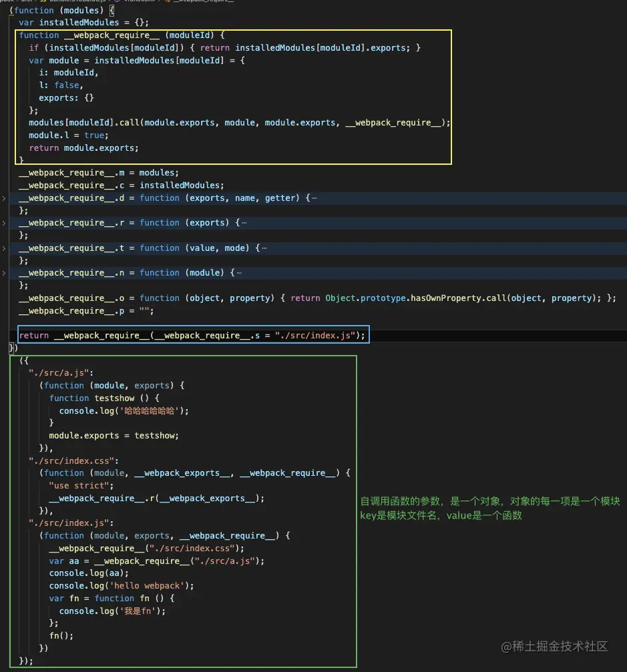Expand the folded __webpack_require__.d function chevron
627x672 pixels.
[x=4, y=198]
